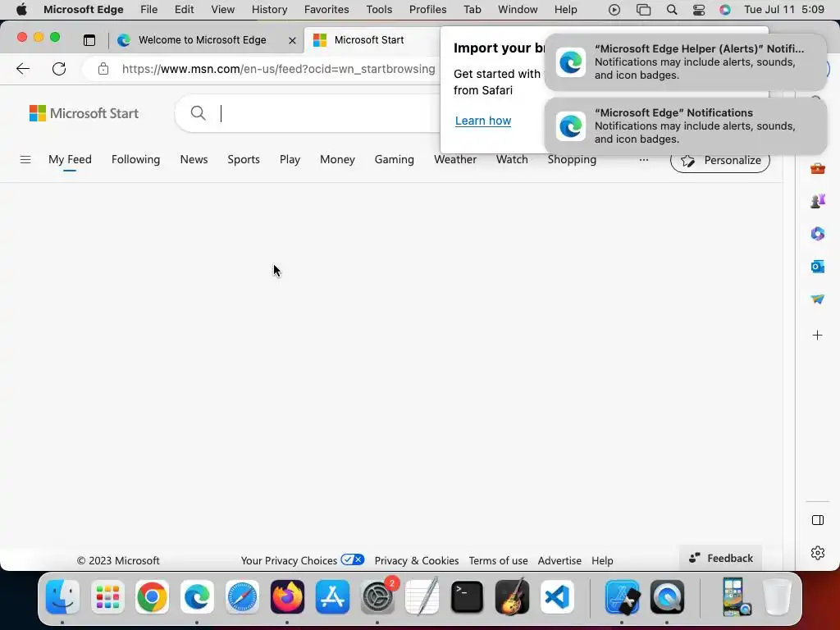Open Terms of use link
840x630 pixels.
(x=498, y=560)
